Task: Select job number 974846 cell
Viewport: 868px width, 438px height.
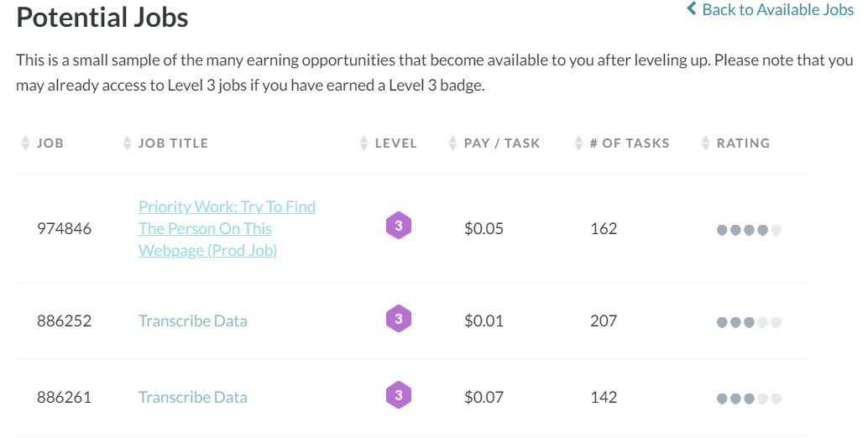Action: [64, 228]
